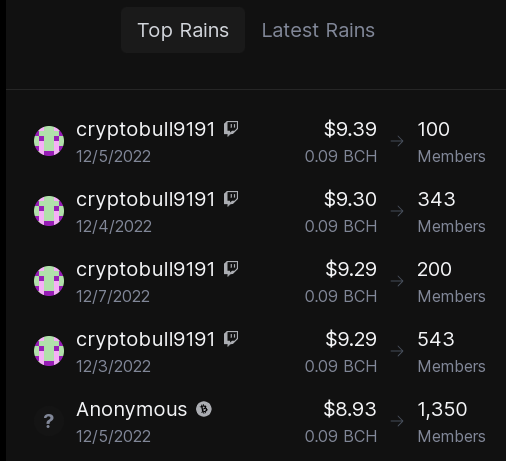Viewport: 506px width, 461px height.
Task: Open the cryptobull9191 profile from the 12/5/2022 rain
Action: pyautogui.click(x=145, y=130)
